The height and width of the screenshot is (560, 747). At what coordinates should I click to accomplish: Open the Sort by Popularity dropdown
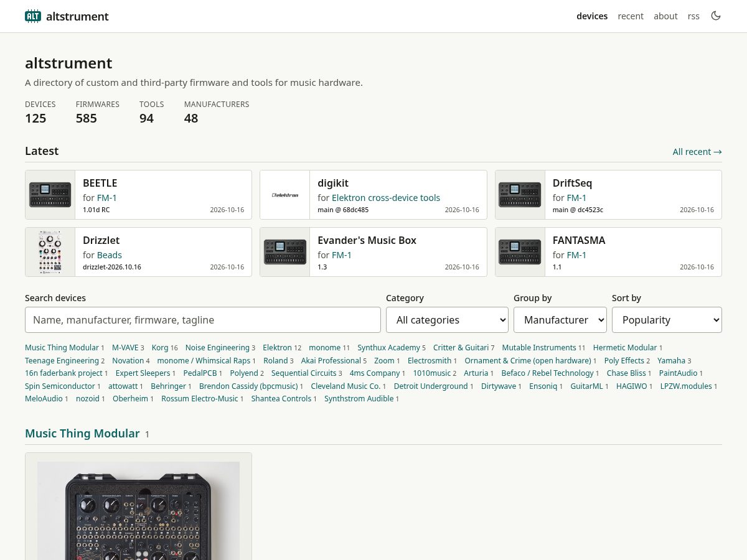pos(667,320)
